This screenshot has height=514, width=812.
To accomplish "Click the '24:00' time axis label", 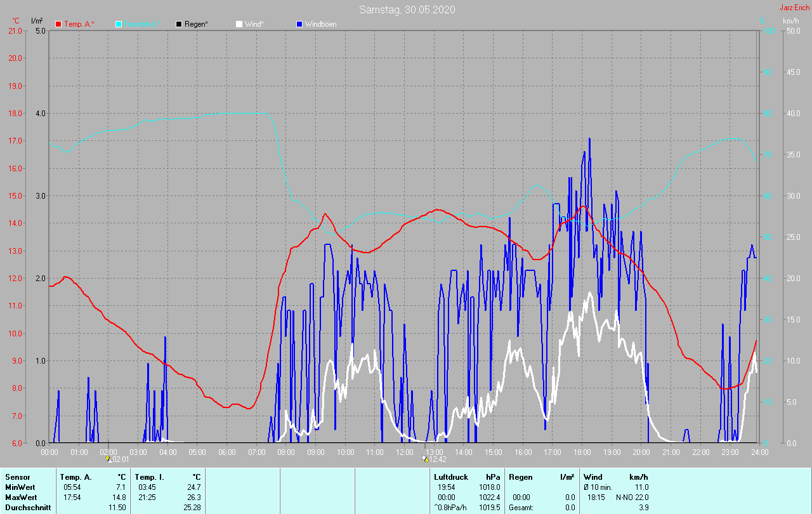I will [x=759, y=452].
